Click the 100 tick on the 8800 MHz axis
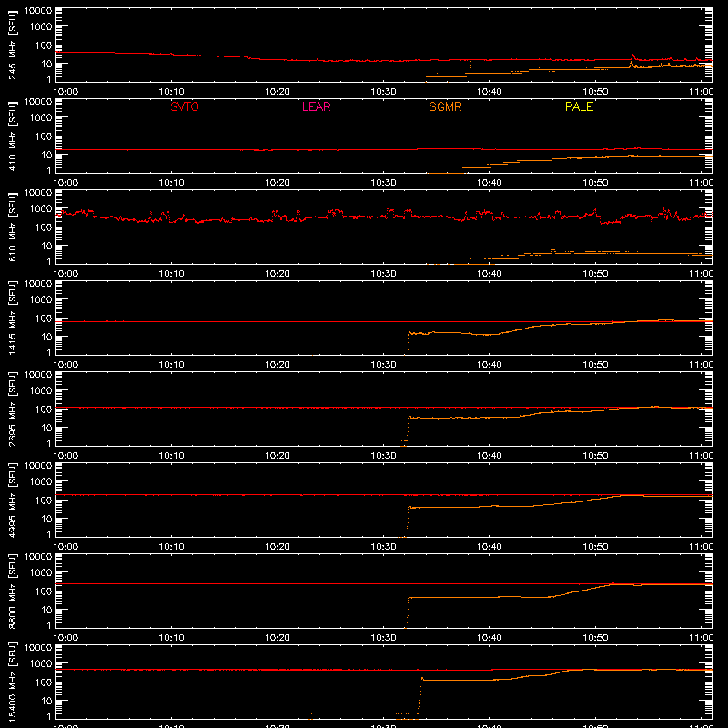 pyautogui.click(x=44, y=591)
